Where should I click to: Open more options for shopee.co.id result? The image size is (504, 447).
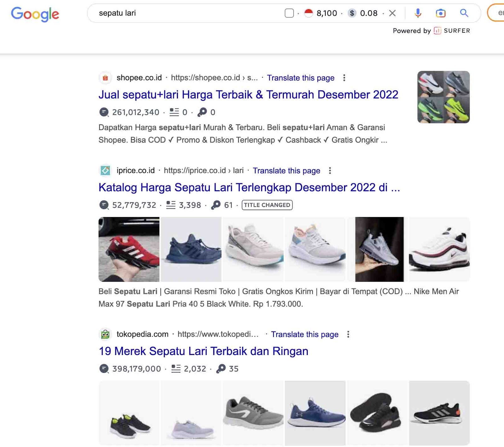344,78
